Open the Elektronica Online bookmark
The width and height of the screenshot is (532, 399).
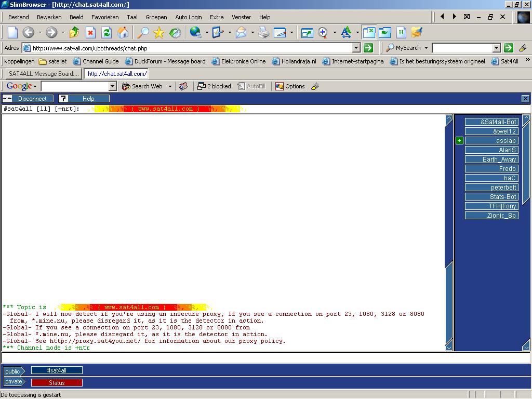[x=239, y=61]
